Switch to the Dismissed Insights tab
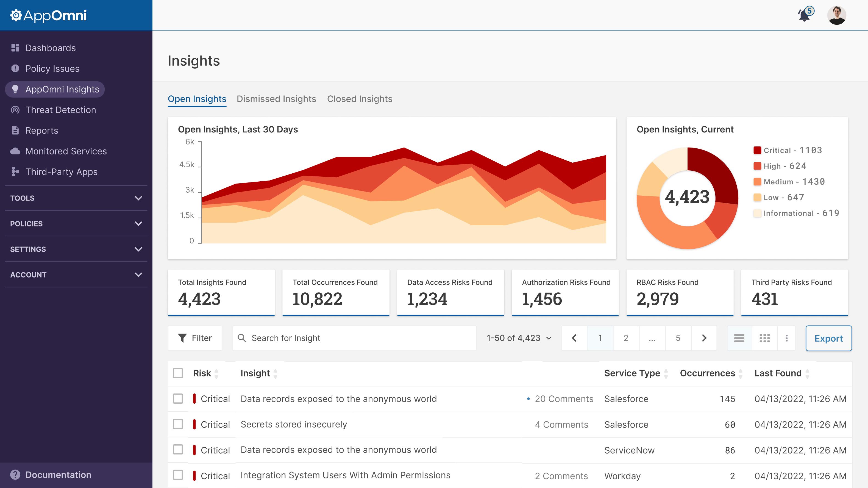 click(x=276, y=99)
